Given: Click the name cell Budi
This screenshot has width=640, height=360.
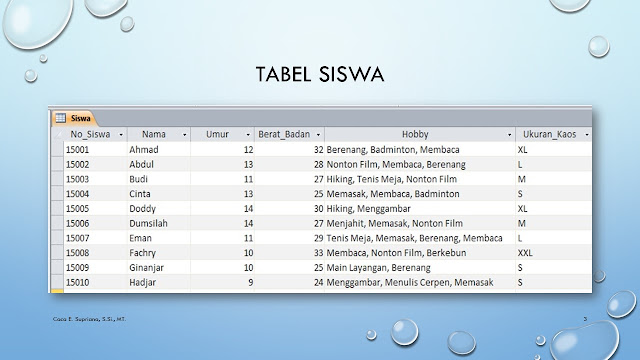Looking at the screenshot, I should point(159,179).
